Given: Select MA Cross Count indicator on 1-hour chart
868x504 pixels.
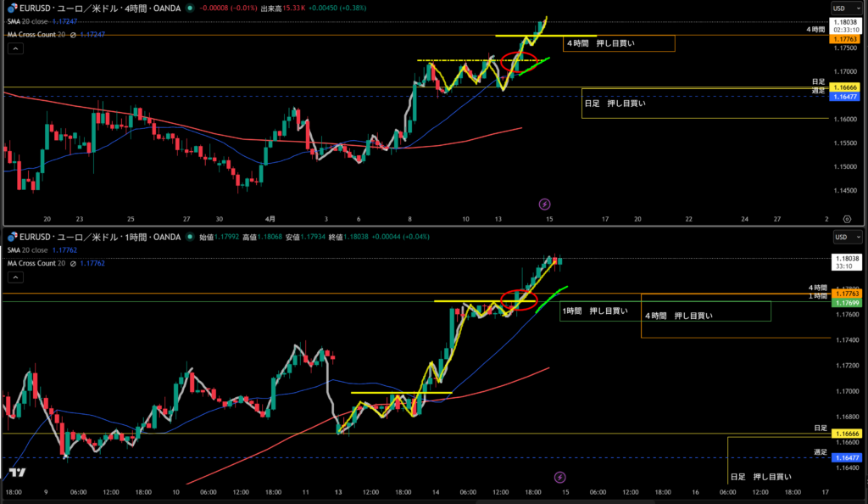Looking at the screenshot, I should pos(42,263).
